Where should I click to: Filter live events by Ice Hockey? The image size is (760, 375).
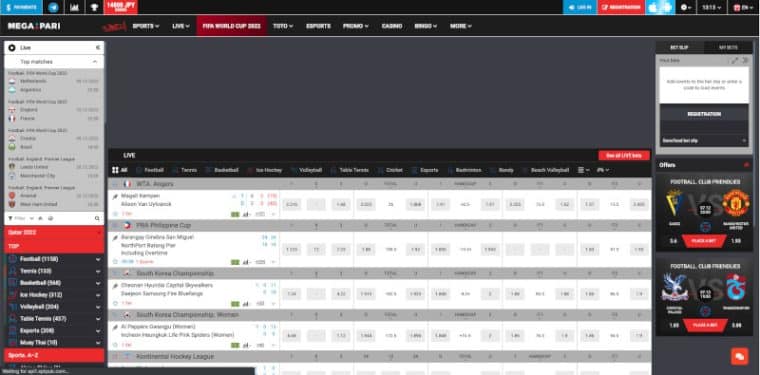[x=265, y=170]
